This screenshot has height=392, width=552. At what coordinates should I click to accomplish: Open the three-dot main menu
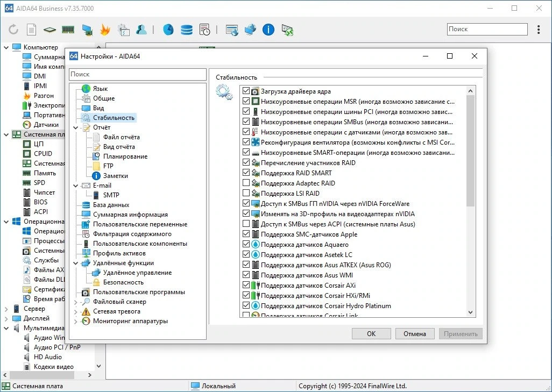(x=539, y=29)
